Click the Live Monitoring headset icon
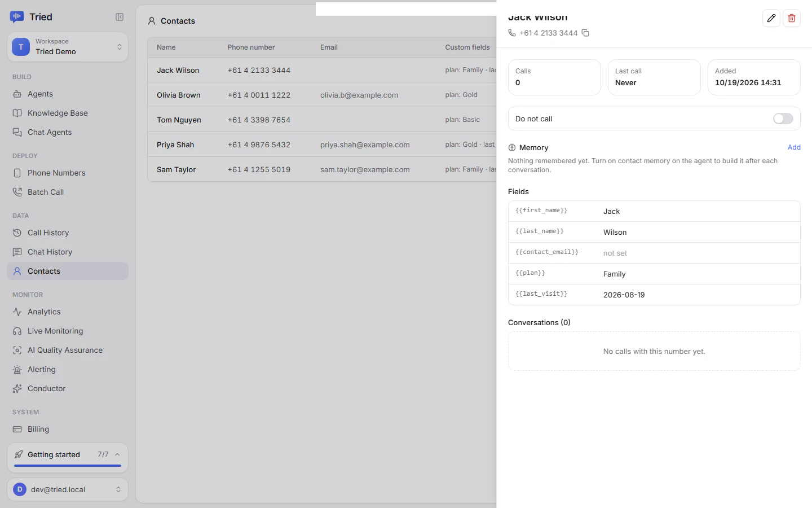Image resolution: width=812 pixels, height=508 pixels. [x=17, y=331]
